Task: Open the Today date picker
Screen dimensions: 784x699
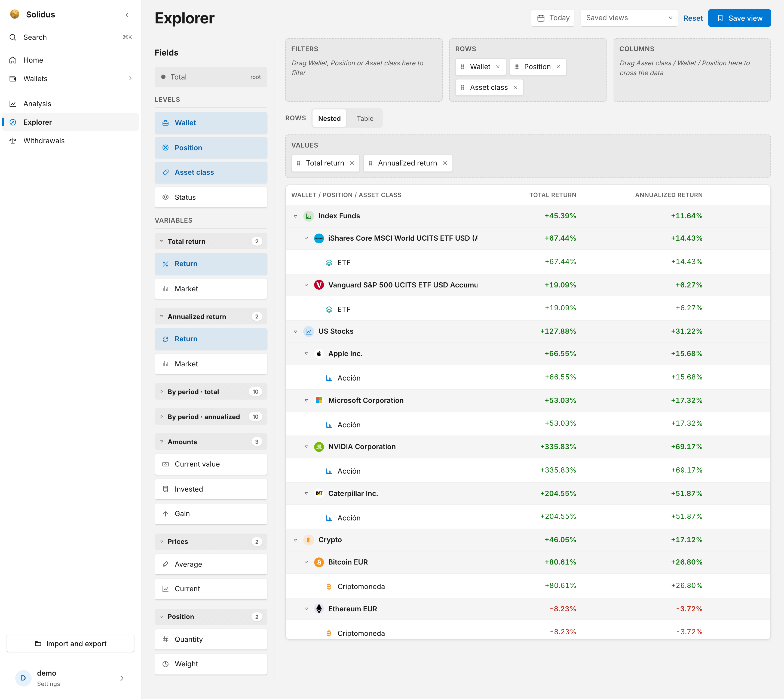Action: click(x=553, y=18)
